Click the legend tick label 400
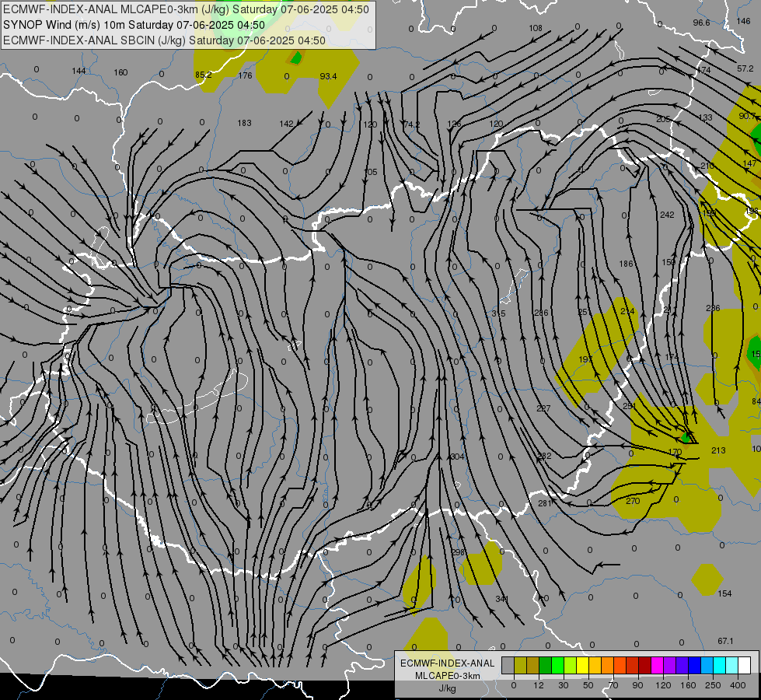Viewport: 761px width, 700px height. [738, 685]
